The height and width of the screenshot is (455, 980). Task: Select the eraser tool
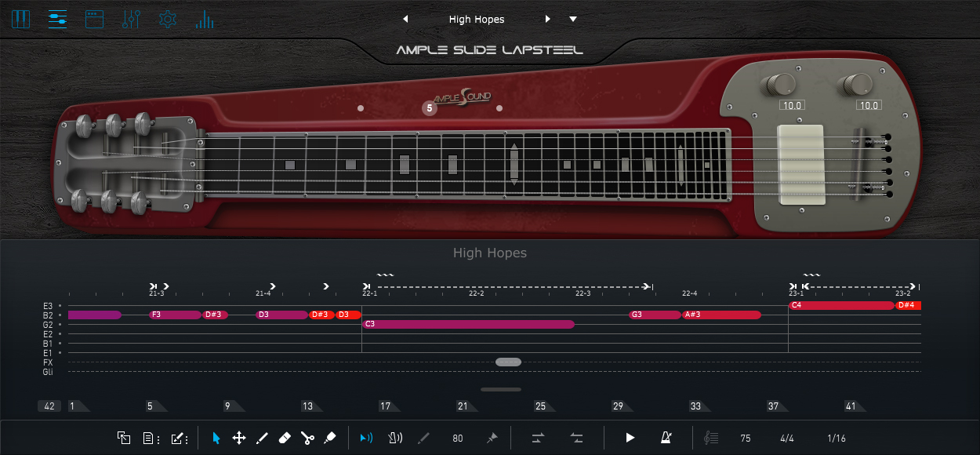(x=285, y=438)
